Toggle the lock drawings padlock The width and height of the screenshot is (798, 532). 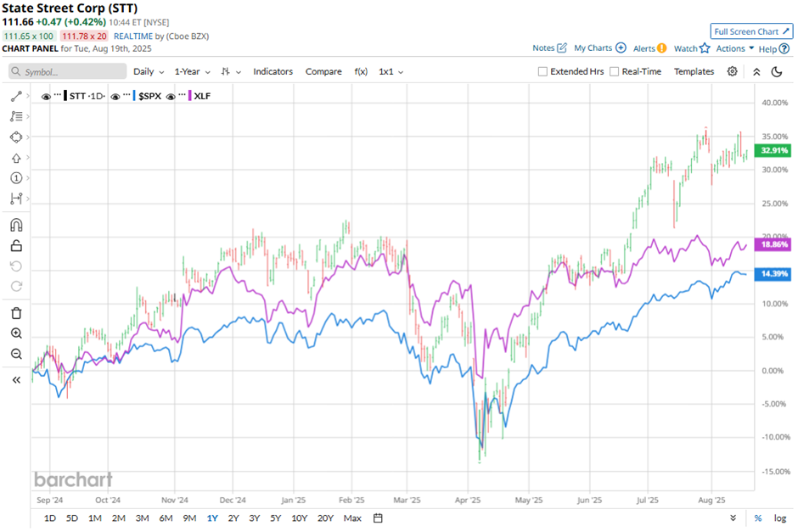[16, 246]
